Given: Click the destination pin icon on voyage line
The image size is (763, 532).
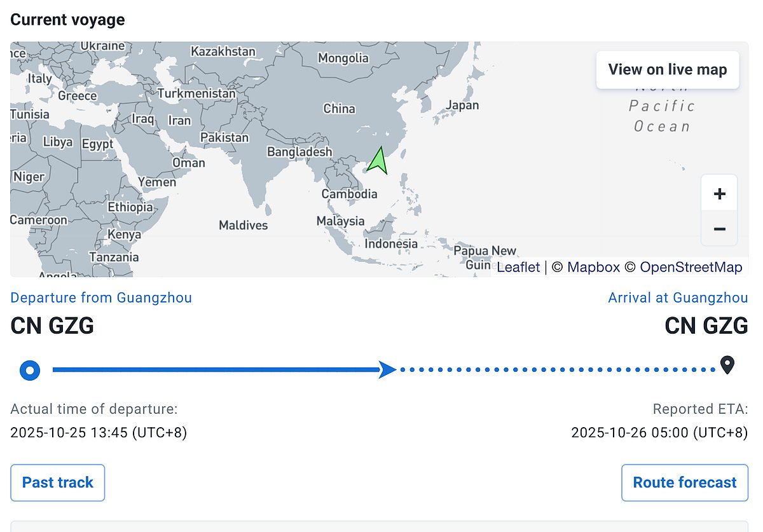Looking at the screenshot, I should [727, 365].
